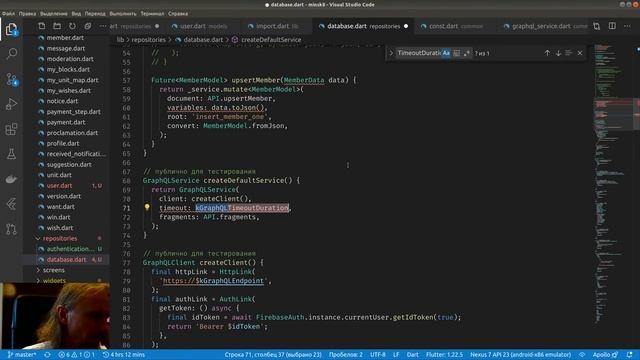The image size is (640, 360).
Task: Open the Справка menu
Action: [178, 13]
